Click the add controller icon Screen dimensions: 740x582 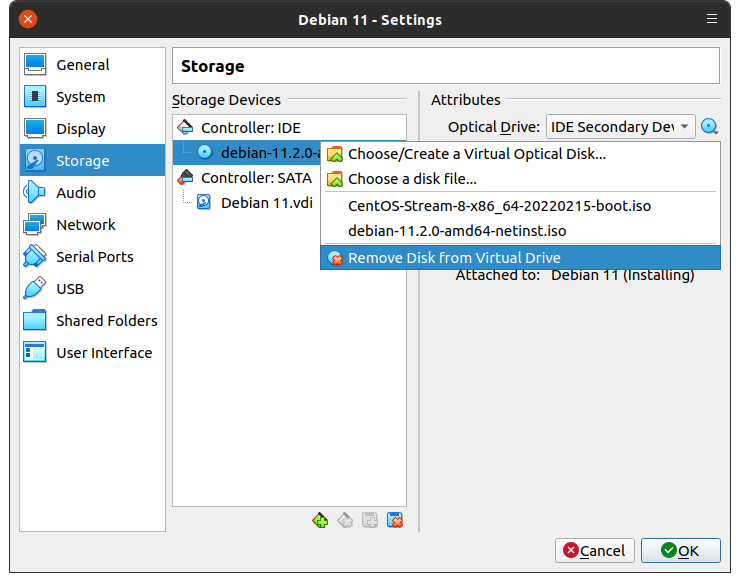coord(320,520)
